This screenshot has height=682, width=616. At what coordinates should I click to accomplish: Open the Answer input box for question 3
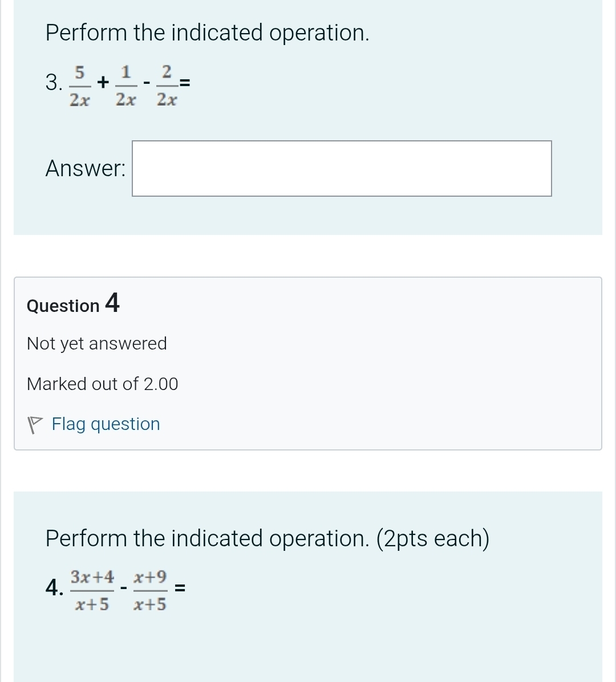342,169
